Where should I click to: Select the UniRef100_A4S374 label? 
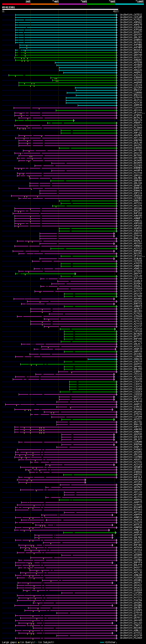click(x=131, y=206)
